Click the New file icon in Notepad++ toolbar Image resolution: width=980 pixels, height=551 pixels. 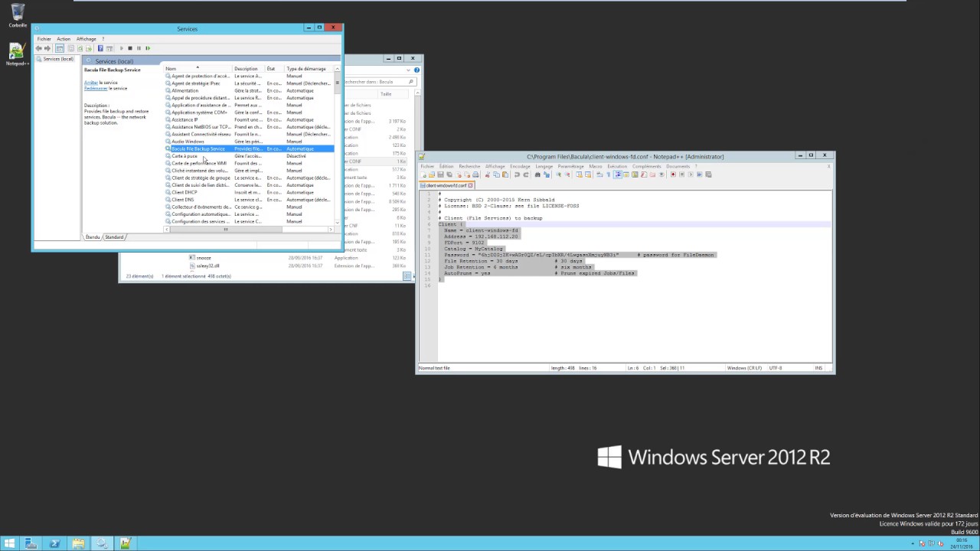[423, 174]
